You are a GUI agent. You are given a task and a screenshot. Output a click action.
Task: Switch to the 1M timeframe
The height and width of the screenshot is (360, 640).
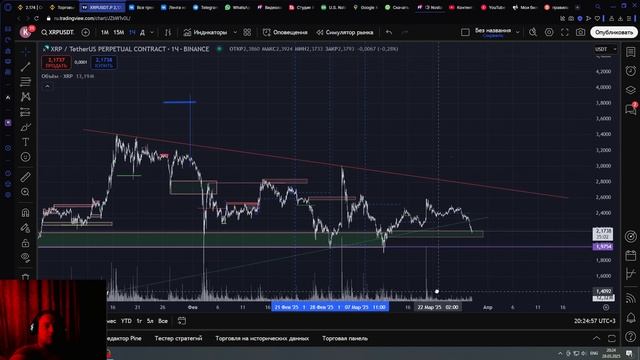click(x=105, y=32)
